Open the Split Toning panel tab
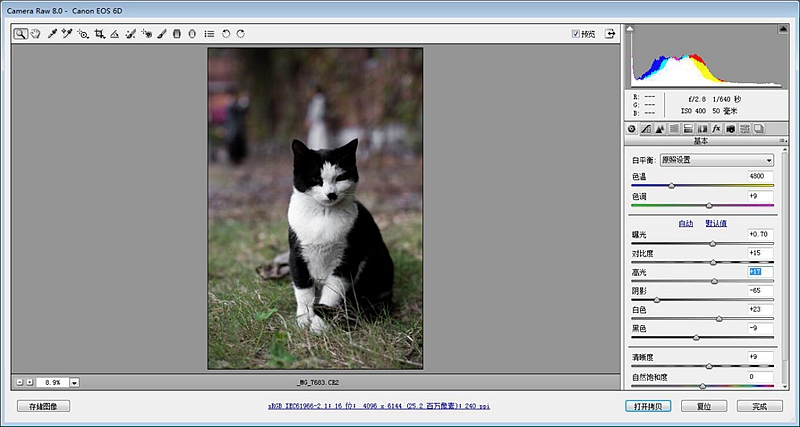800x427 pixels. (x=688, y=129)
